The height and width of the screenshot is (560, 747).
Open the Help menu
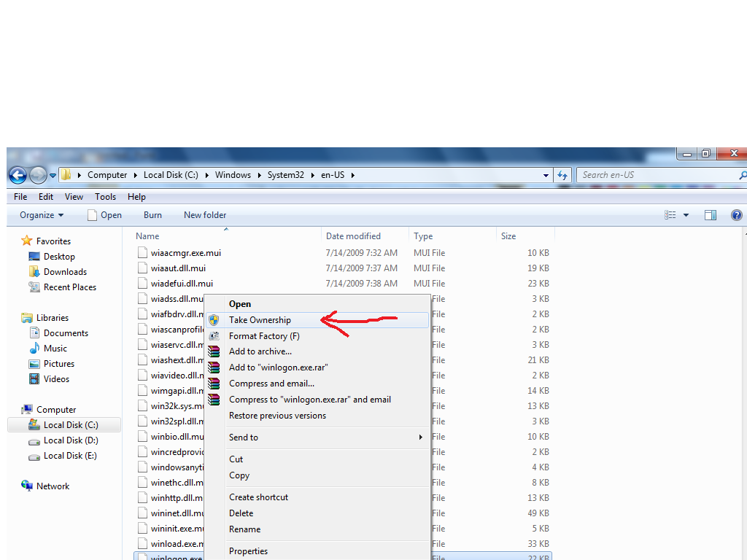(136, 197)
